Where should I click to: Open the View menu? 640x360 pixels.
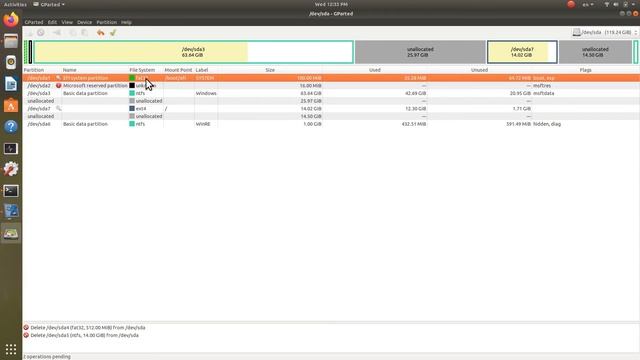[67, 22]
